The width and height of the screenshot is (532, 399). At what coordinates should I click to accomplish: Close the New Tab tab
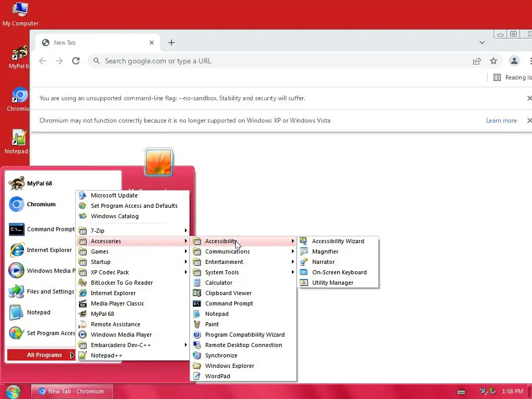(x=152, y=43)
